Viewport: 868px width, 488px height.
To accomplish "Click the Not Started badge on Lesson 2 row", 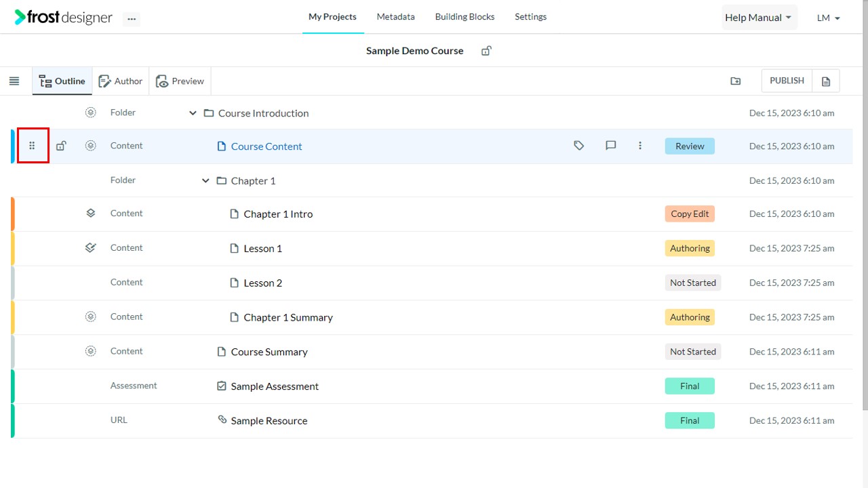I will (x=693, y=283).
